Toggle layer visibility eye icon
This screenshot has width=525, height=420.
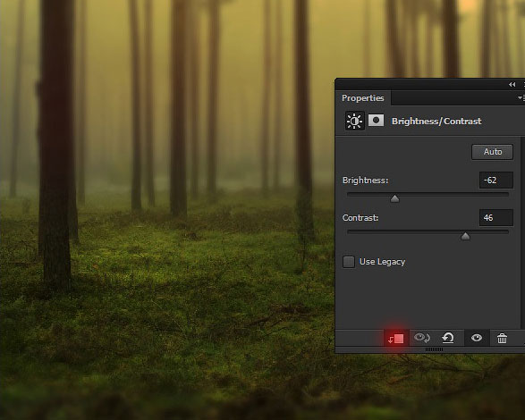477,338
